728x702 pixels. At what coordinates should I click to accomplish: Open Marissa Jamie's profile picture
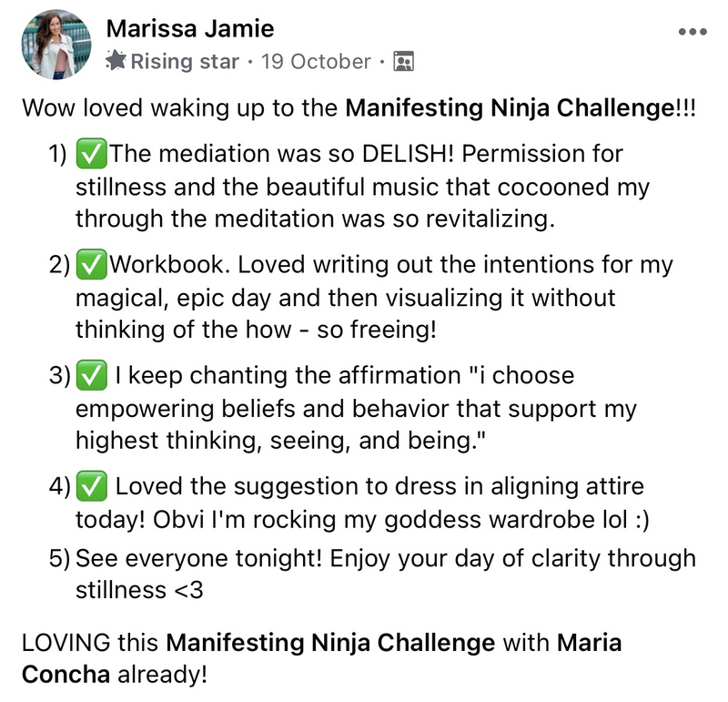pyautogui.click(x=56, y=45)
